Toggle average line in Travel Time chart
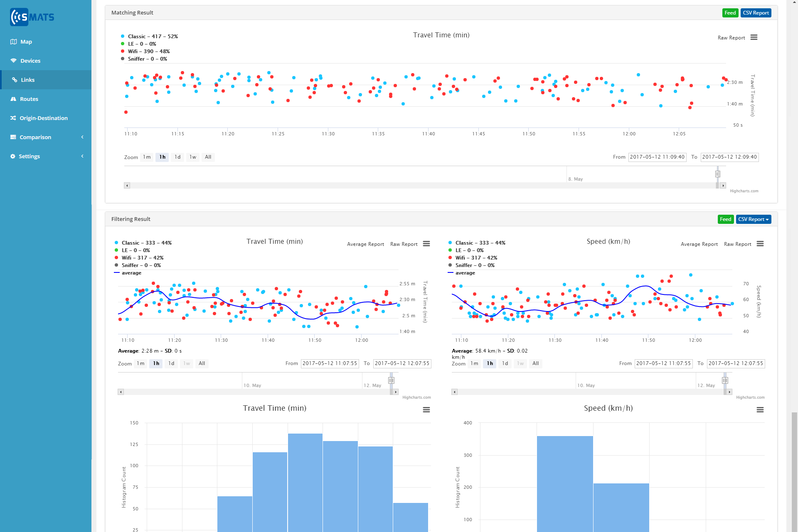 pos(128,273)
